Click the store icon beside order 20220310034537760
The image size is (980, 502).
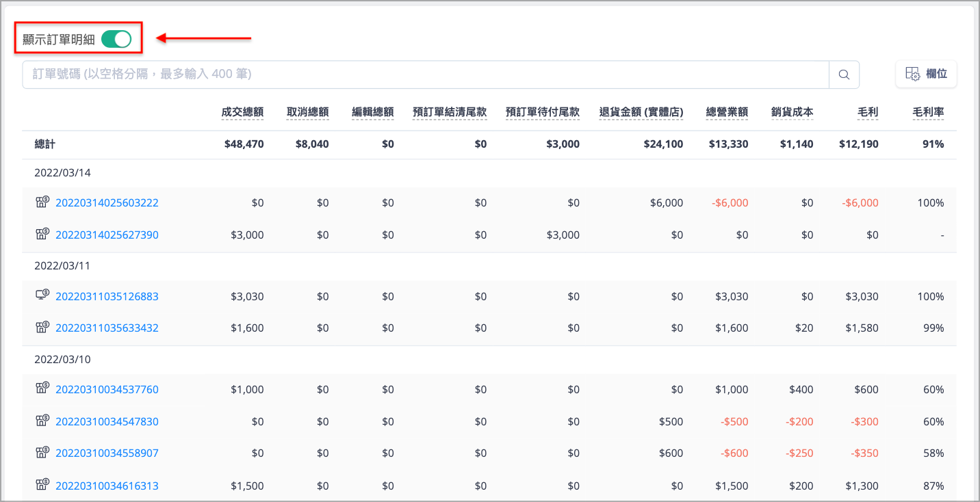pyautogui.click(x=42, y=389)
